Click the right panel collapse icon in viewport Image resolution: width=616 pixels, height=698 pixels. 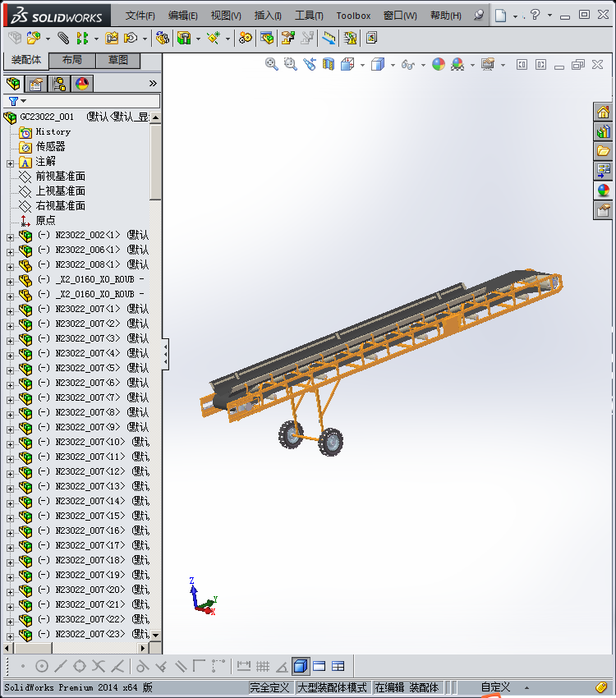pos(540,65)
